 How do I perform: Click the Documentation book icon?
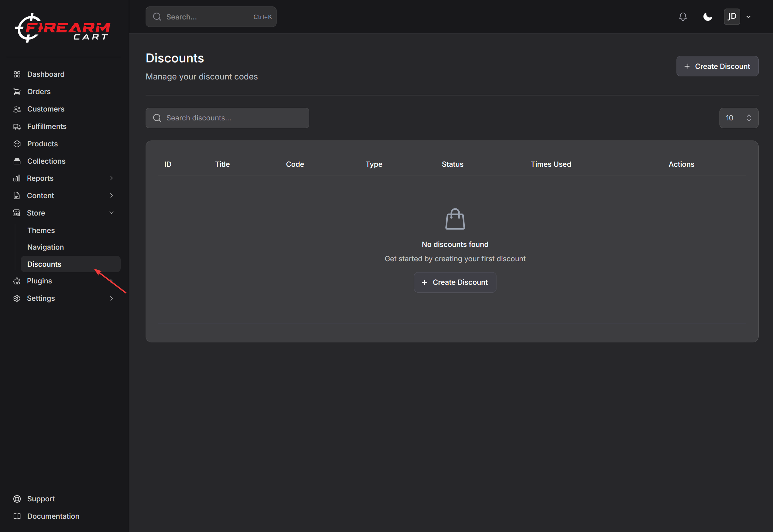coord(17,516)
